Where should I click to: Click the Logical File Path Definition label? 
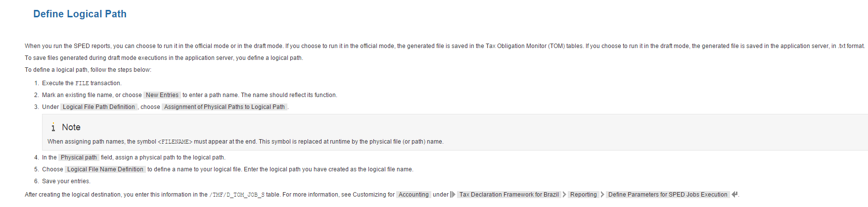pyautogui.click(x=98, y=107)
